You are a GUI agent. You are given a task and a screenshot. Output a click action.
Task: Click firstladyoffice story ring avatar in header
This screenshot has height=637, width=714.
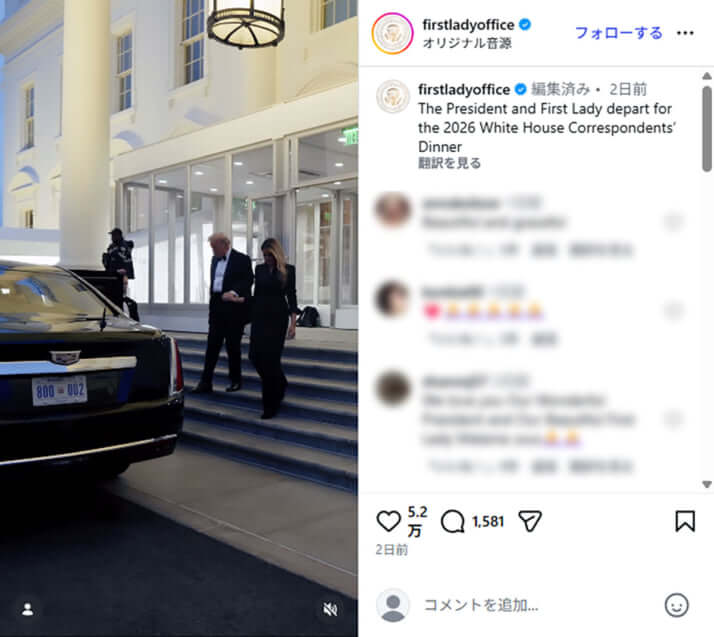pyautogui.click(x=393, y=33)
